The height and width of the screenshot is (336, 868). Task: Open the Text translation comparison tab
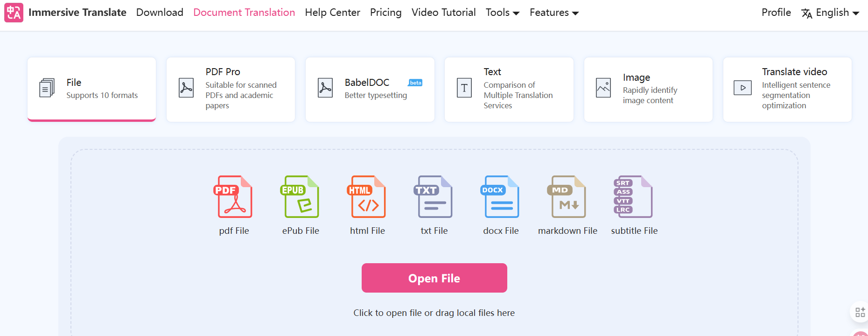click(509, 89)
